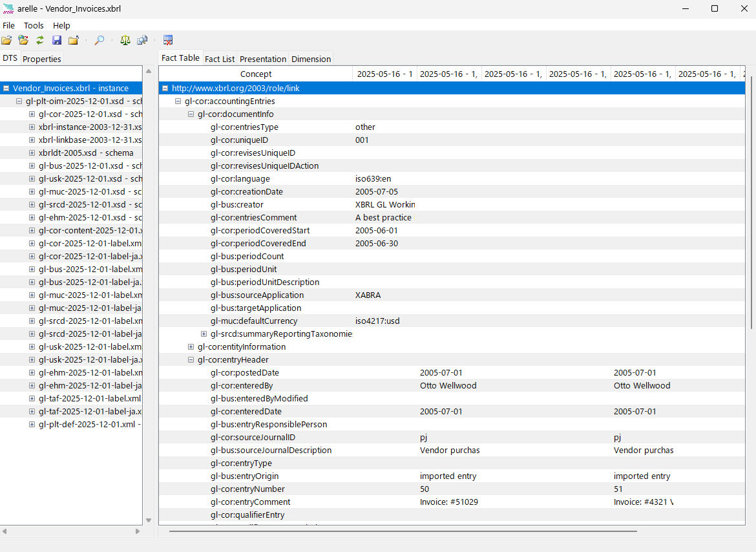Click DTS pane horizontal scroll left arrow
The image size is (756, 552).
[x=5, y=531]
